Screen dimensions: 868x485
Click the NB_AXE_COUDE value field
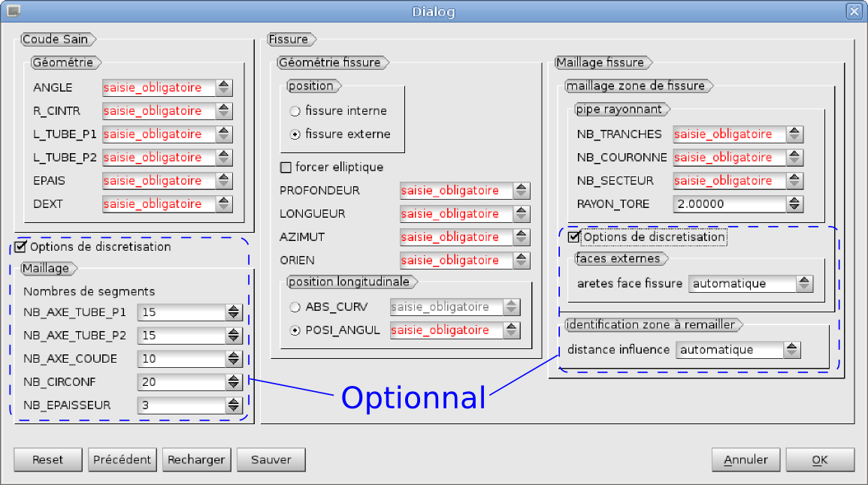181,359
